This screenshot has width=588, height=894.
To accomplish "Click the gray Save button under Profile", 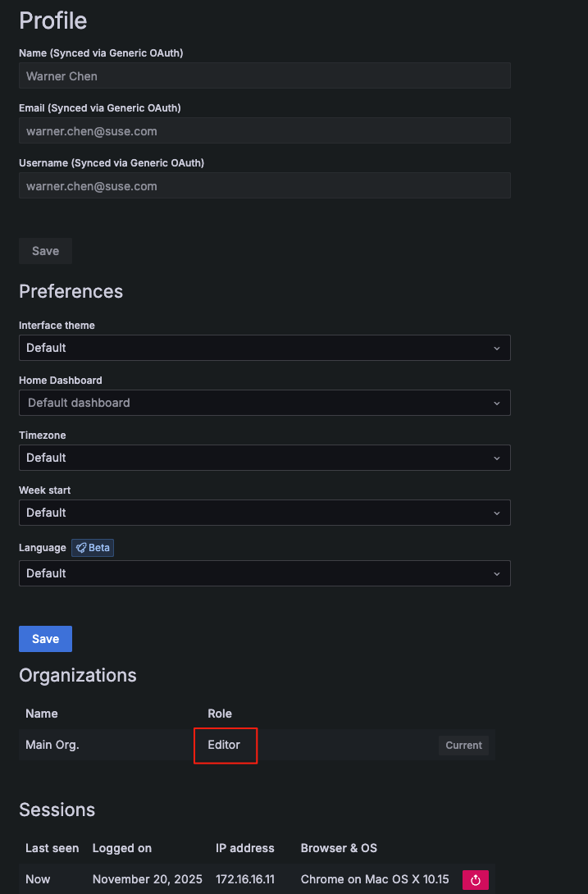I will (45, 251).
